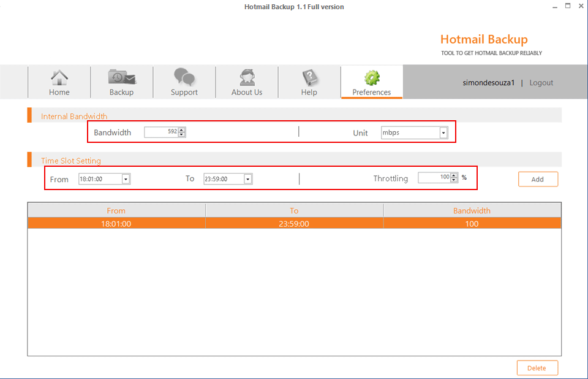Screen dimensions: 588x379
Task: Log out via the Logout link
Action: 541,83
